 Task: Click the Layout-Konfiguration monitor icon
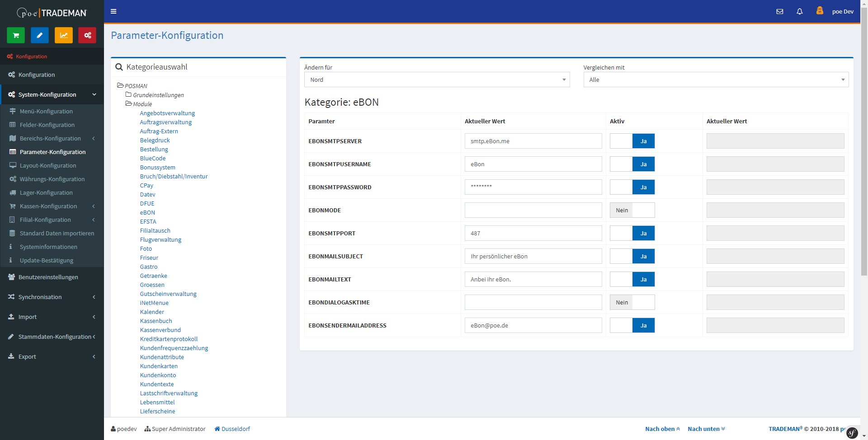(x=13, y=165)
